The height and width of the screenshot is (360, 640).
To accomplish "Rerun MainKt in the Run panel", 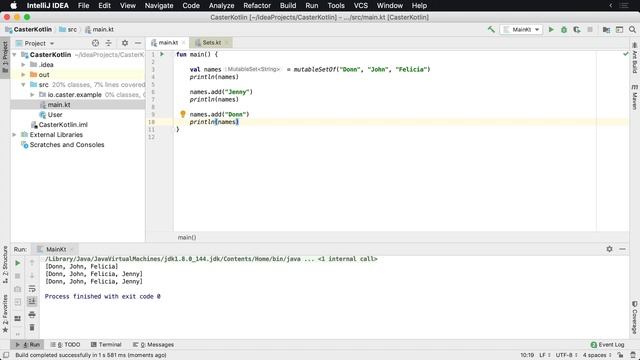I will 18,263.
